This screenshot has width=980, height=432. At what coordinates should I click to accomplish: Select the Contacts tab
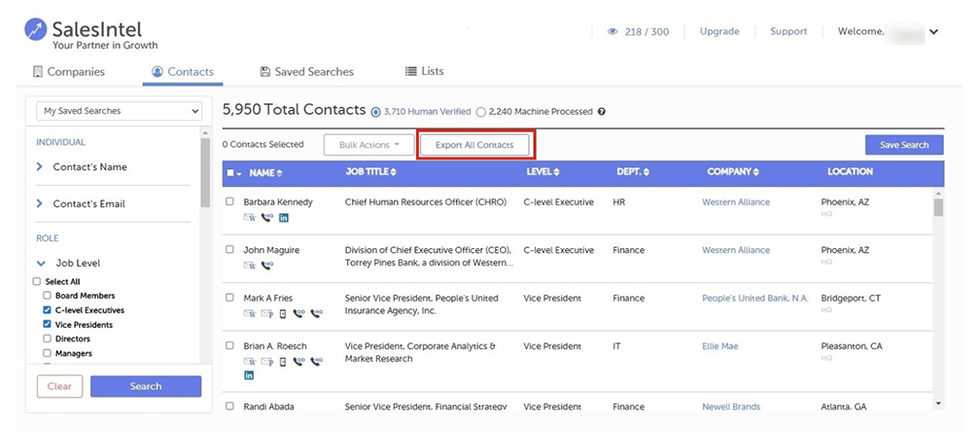(183, 72)
